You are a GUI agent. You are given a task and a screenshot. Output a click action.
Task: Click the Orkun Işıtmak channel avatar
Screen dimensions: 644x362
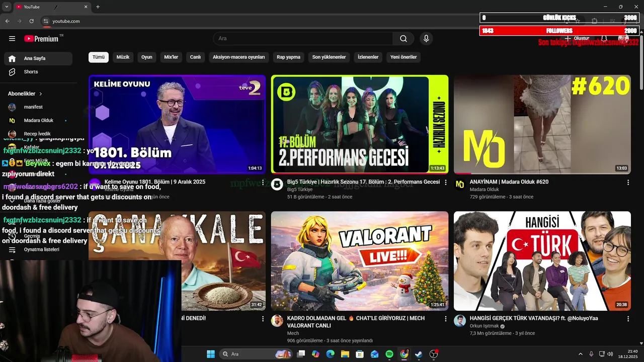click(x=460, y=321)
